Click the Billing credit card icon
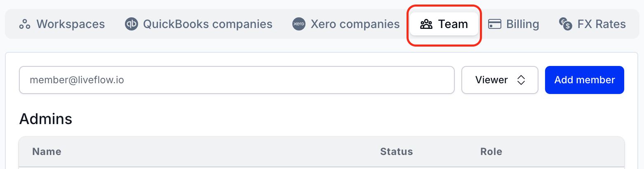Image resolution: width=644 pixels, height=169 pixels. 495,24
